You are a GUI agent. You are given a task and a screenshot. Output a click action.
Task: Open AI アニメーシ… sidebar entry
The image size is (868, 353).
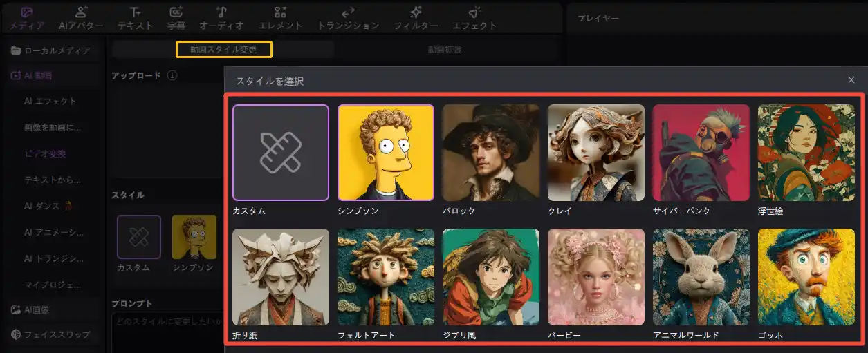[53, 232]
